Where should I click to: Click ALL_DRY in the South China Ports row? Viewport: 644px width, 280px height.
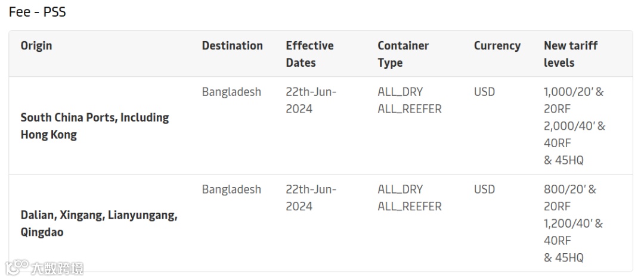point(400,92)
